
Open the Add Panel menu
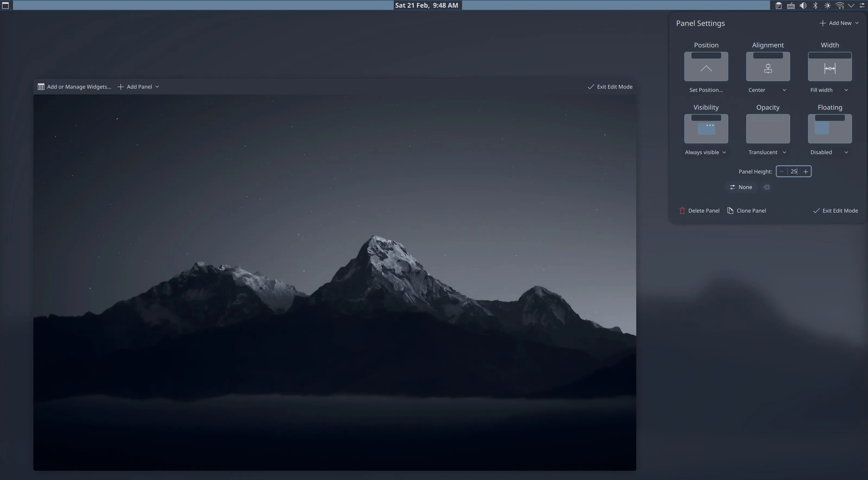(x=138, y=87)
